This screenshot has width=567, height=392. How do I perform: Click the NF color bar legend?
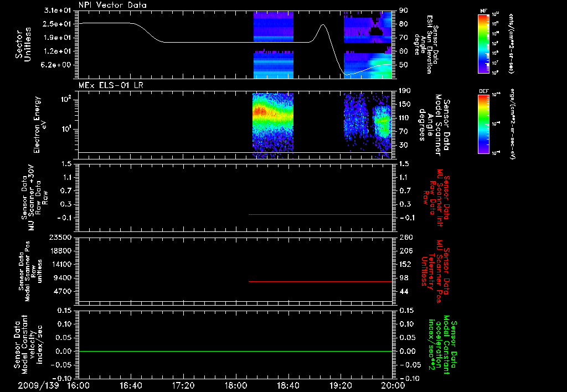click(483, 44)
